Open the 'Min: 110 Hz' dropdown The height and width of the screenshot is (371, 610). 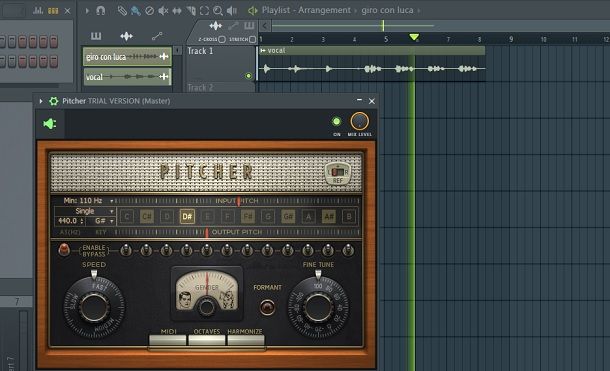click(88, 201)
